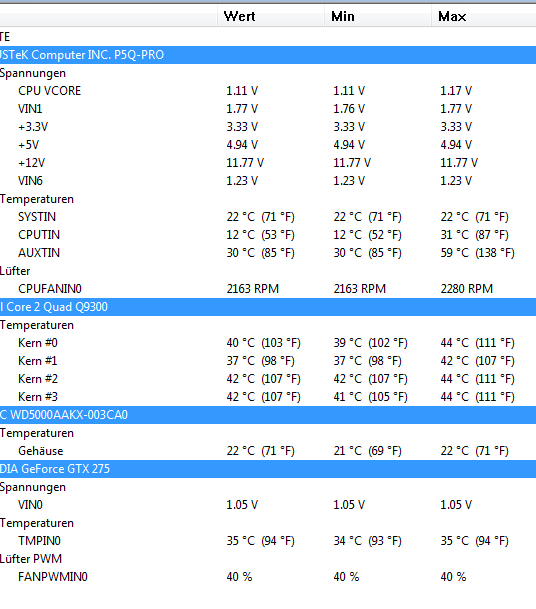Click CPUFANIN0 max value 2280 RPM
Image resolution: width=536 pixels, height=609 pixels.
click(x=466, y=289)
